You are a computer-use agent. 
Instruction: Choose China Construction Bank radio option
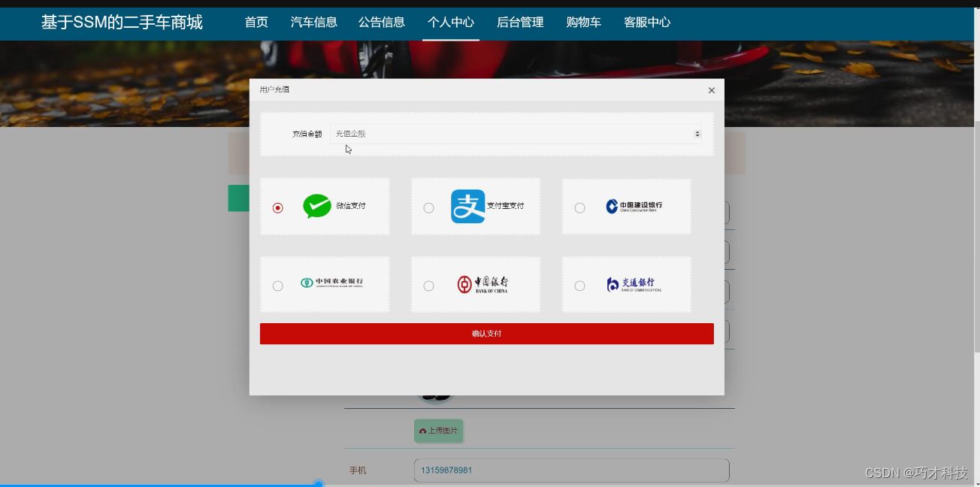coord(579,207)
